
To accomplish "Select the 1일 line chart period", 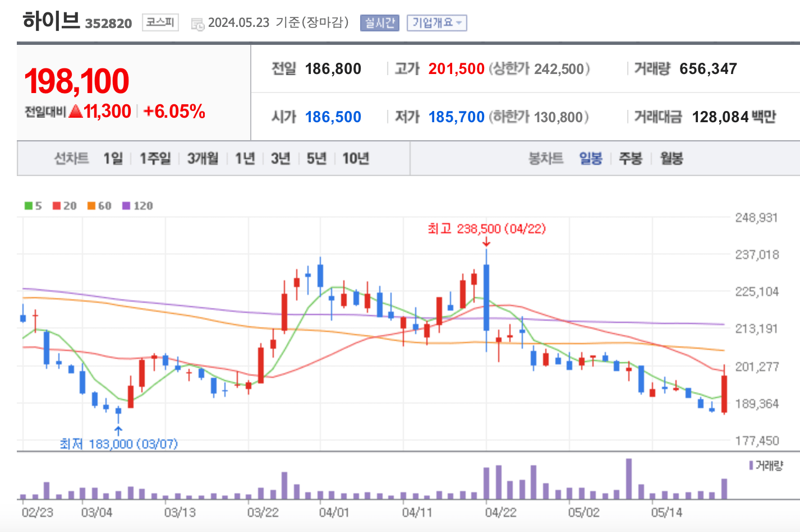I will pos(113,159).
